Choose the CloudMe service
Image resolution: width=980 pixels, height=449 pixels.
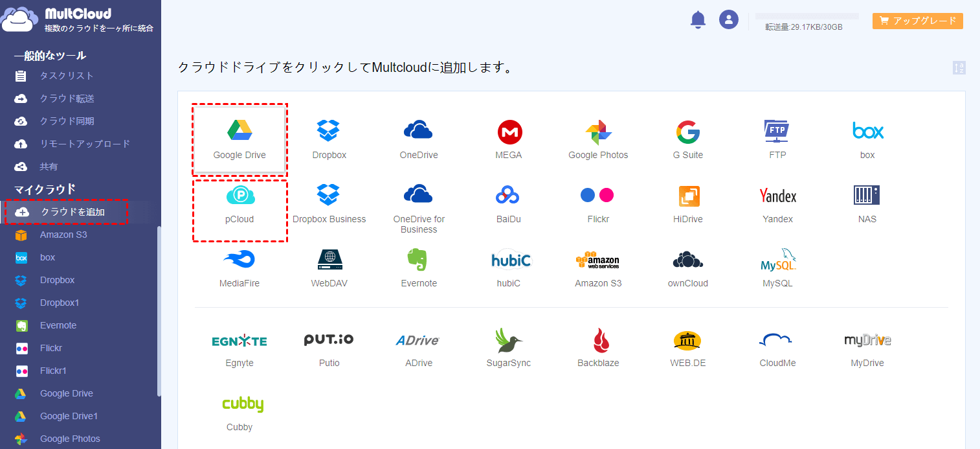click(777, 349)
